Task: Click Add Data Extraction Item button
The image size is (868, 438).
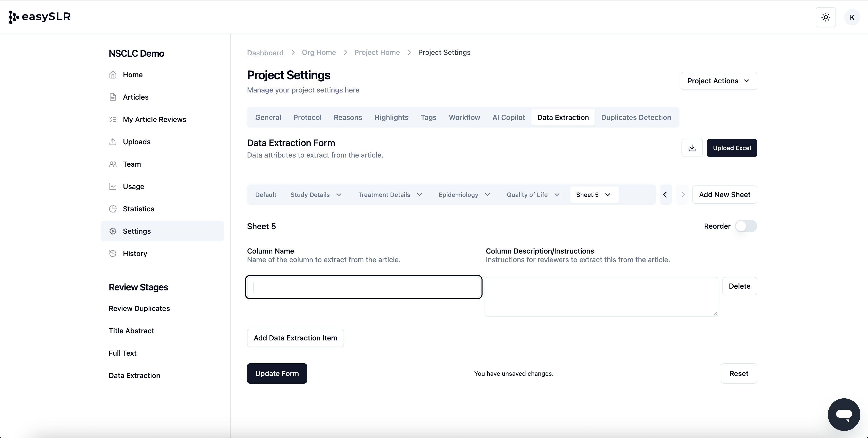Action: click(295, 338)
